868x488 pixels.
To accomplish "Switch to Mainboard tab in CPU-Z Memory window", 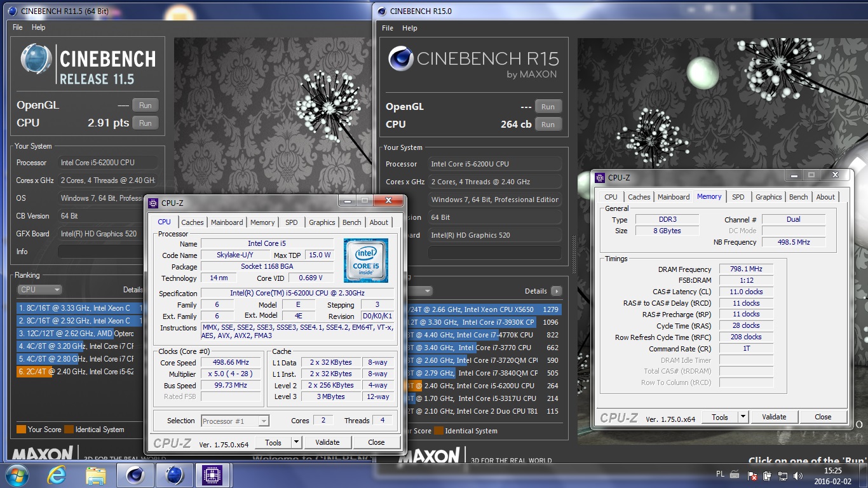I will (674, 197).
